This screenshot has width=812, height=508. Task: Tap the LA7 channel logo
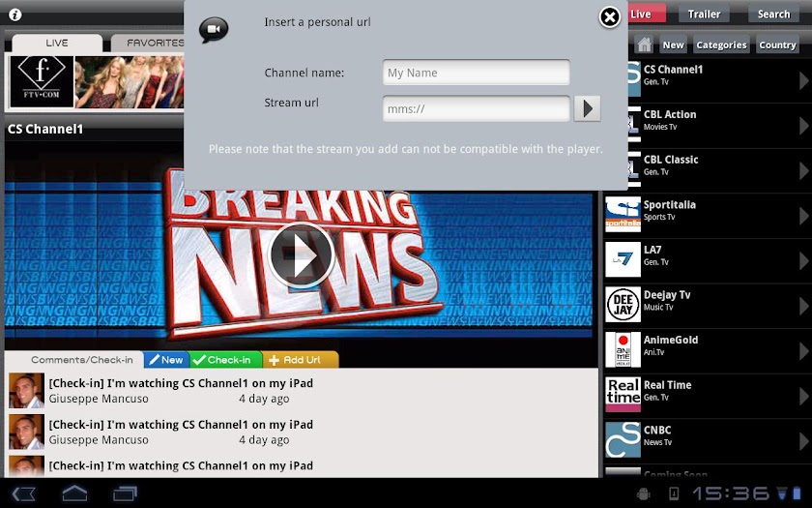[623, 259]
